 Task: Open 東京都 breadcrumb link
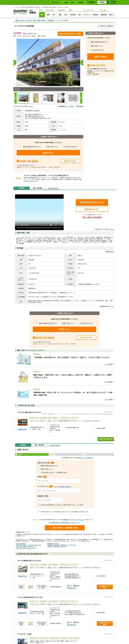tap(39, 20)
